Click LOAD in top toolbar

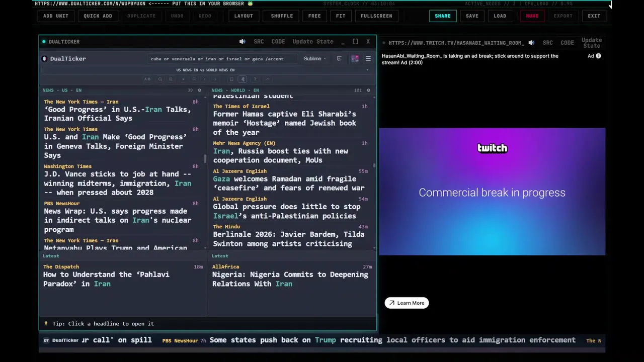pos(500,16)
